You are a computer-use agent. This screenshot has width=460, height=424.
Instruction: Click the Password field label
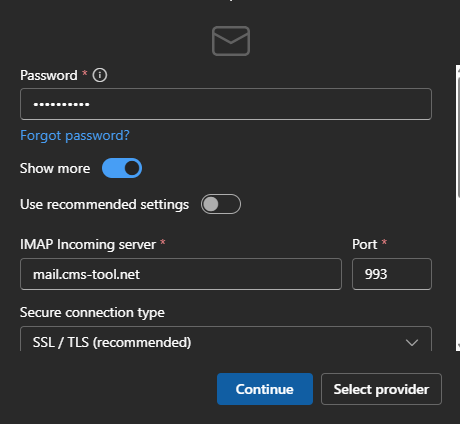[49, 75]
